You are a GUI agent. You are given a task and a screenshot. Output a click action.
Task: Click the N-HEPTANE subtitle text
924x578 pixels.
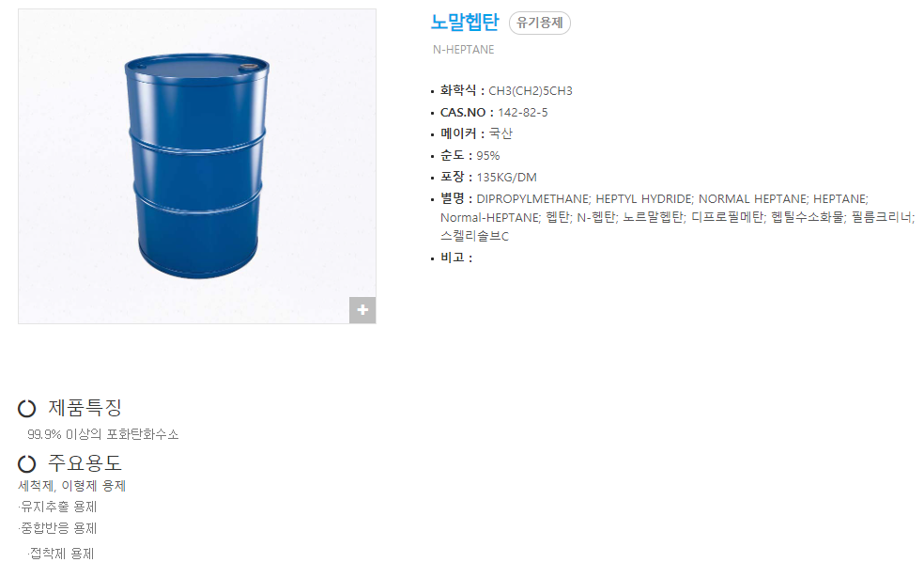[464, 50]
